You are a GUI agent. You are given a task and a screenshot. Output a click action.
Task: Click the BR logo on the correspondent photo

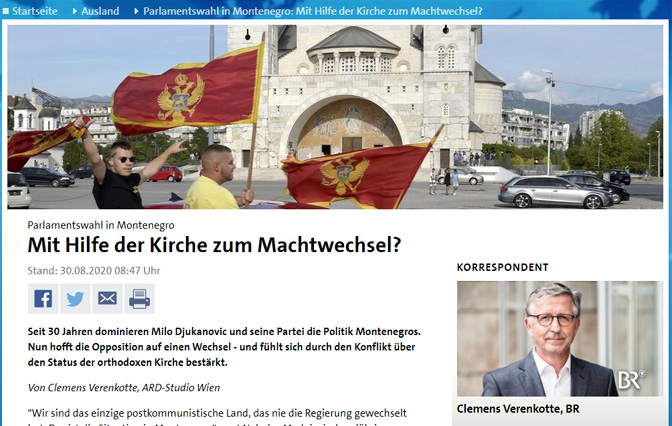point(632,380)
